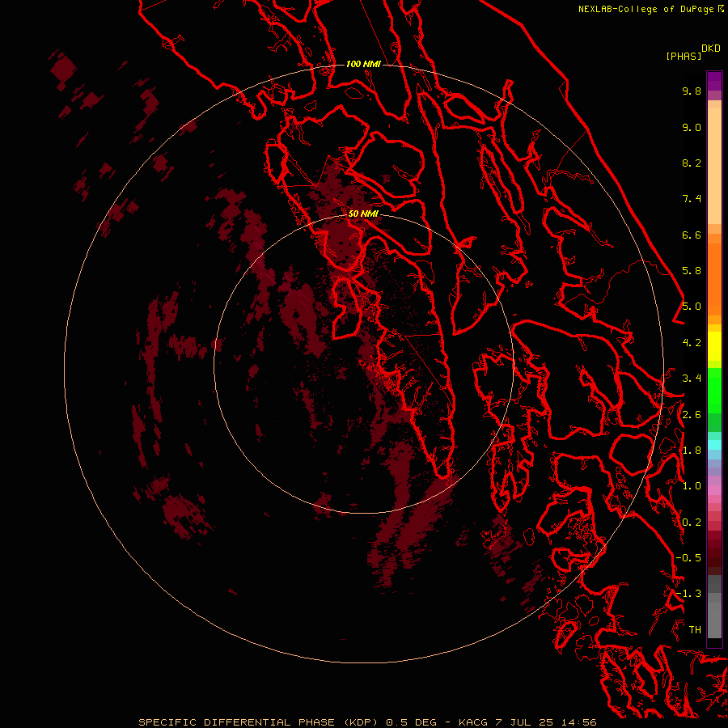Click the 0.2 scale value

(x=692, y=523)
